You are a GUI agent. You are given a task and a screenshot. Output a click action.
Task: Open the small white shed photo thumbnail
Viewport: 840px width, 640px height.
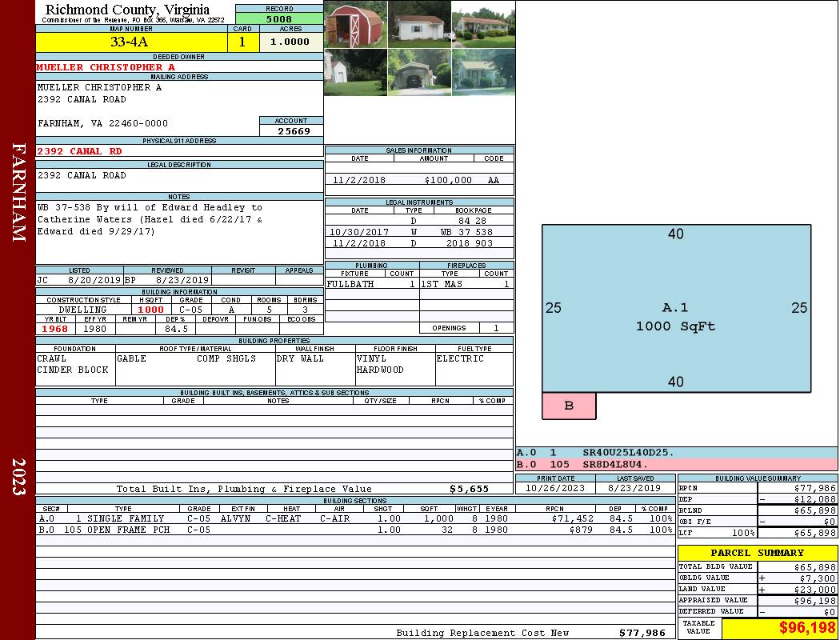[355, 72]
